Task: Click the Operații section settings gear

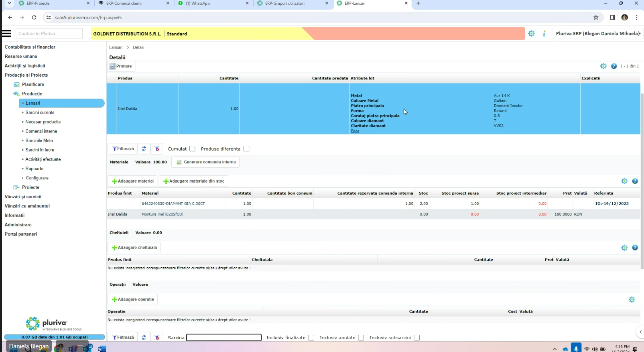Action: coord(632,299)
